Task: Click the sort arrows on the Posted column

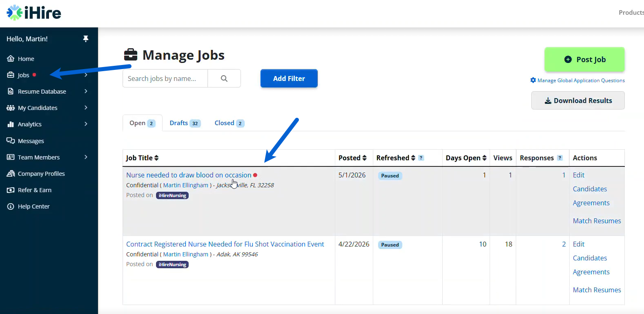Action: pyautogui.click(x=364, y=158)
